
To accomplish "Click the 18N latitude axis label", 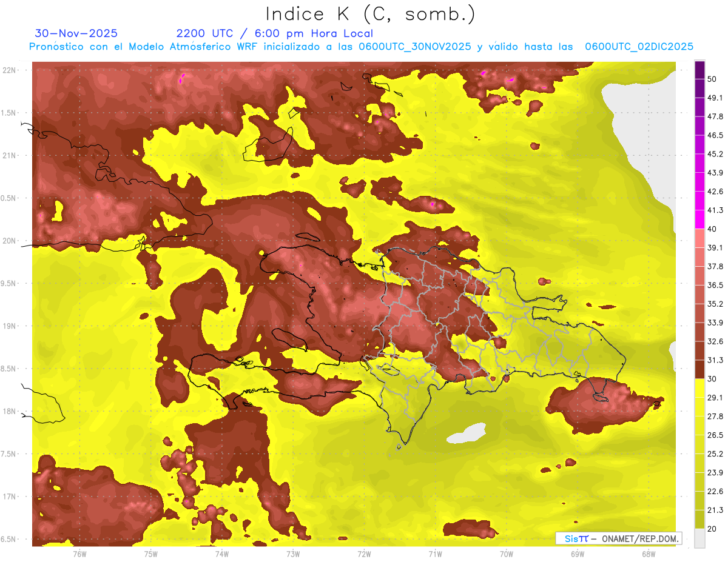I will [9, 411].
